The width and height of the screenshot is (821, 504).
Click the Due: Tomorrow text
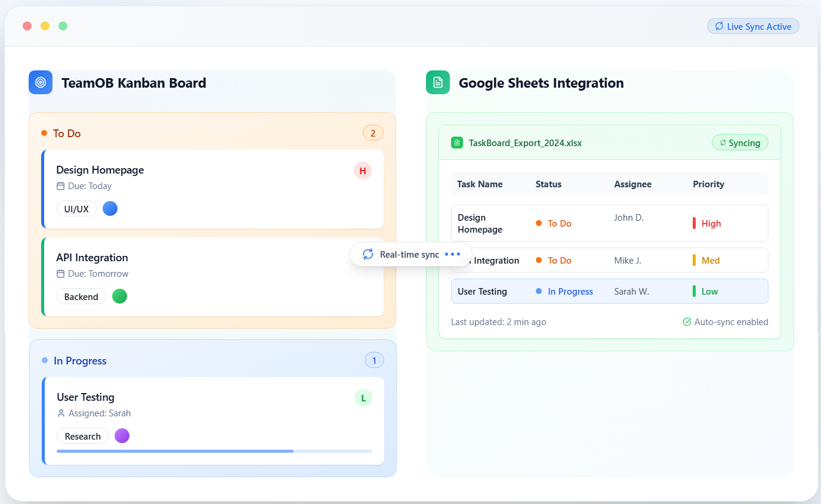click(98, 274)
